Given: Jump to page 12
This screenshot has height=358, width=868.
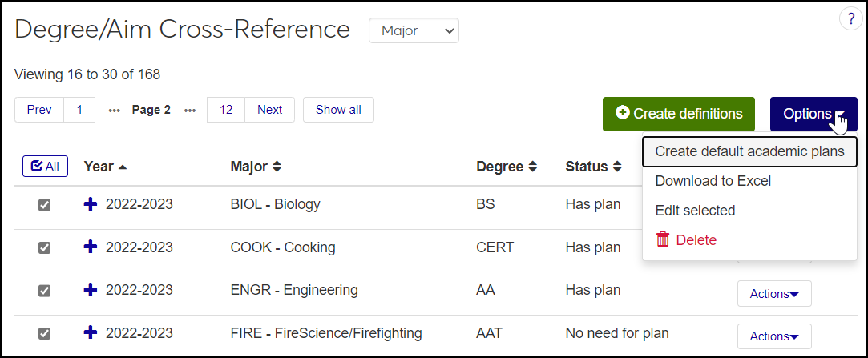Looking at the screenshot, I should click(226, 110).
